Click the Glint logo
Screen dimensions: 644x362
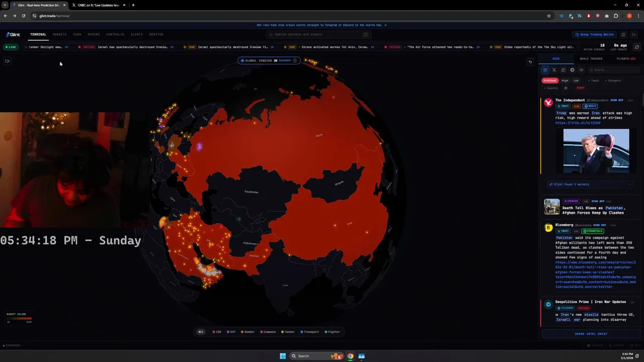(13, 35)
